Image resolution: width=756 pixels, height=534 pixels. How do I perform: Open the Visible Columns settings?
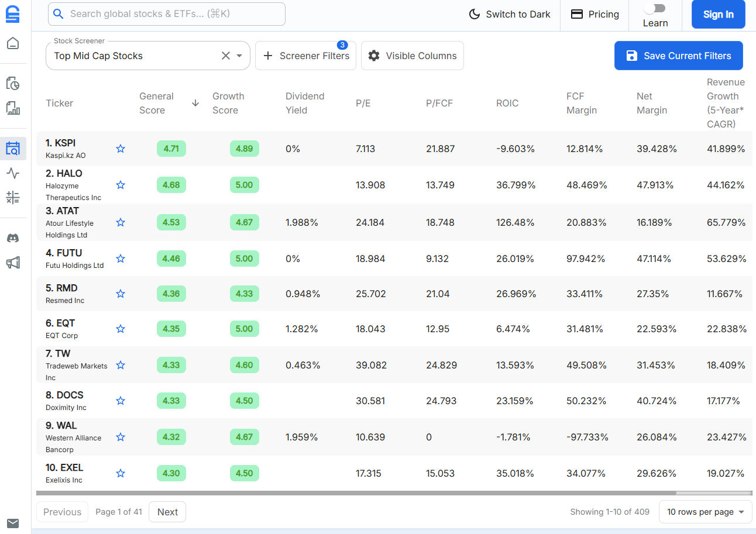click(x=412, y=56)
